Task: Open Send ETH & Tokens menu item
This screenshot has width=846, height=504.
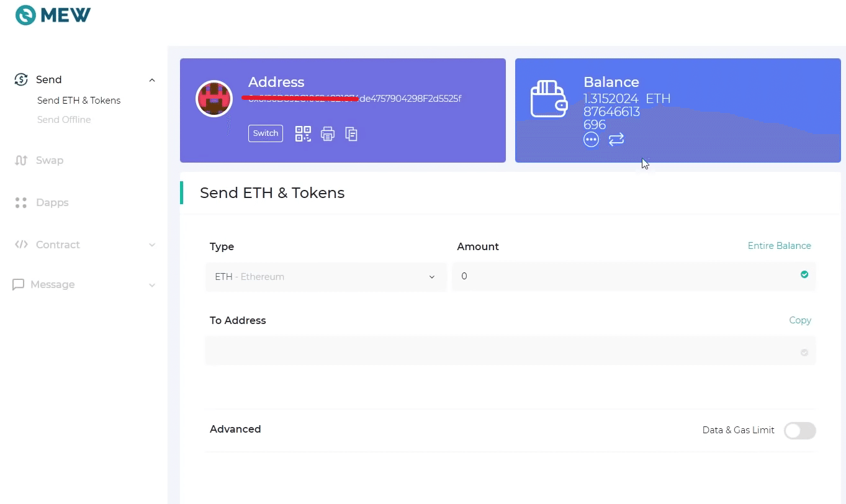Action: (79, 101)
